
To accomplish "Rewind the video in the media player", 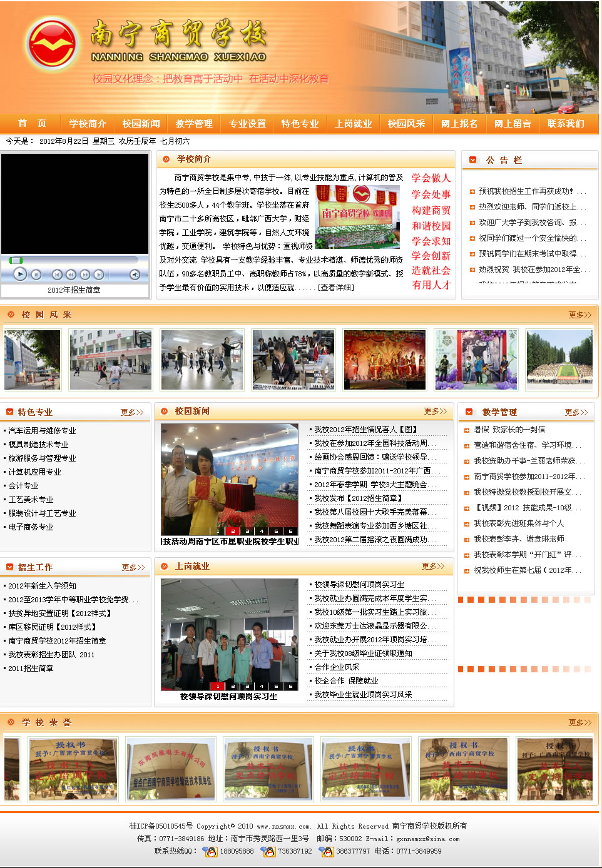I will point(71,275).
